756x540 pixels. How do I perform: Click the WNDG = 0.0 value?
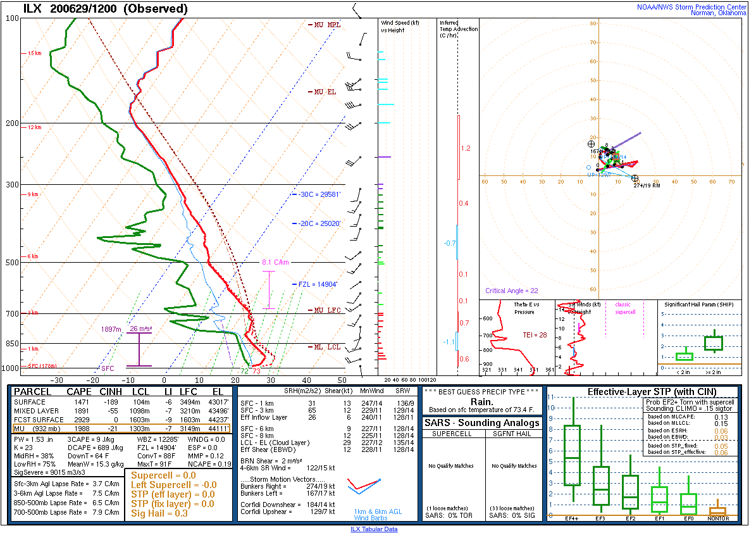[x=206, y=439]
